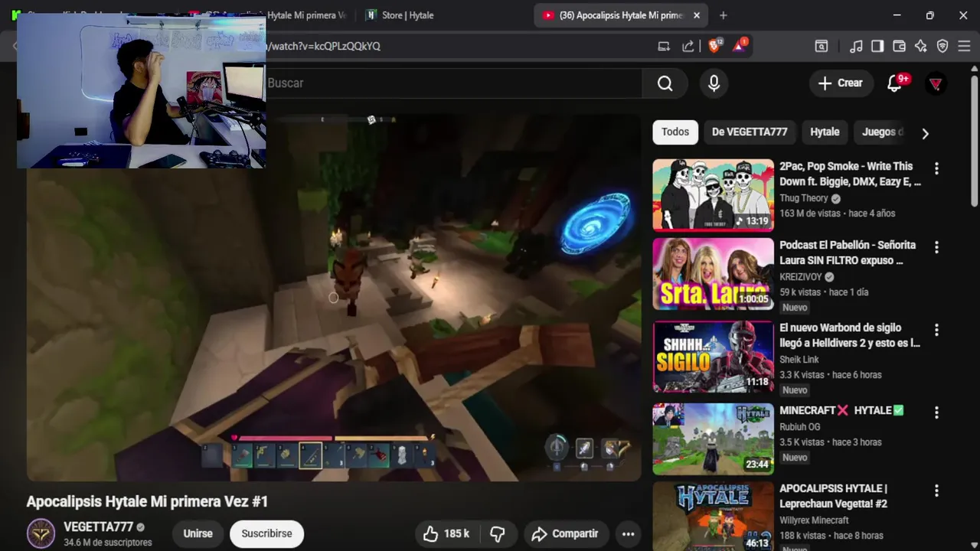This screenshot has width=980, height=551.
Task: Click the Unirse button
Action: [x=198, y=533]
